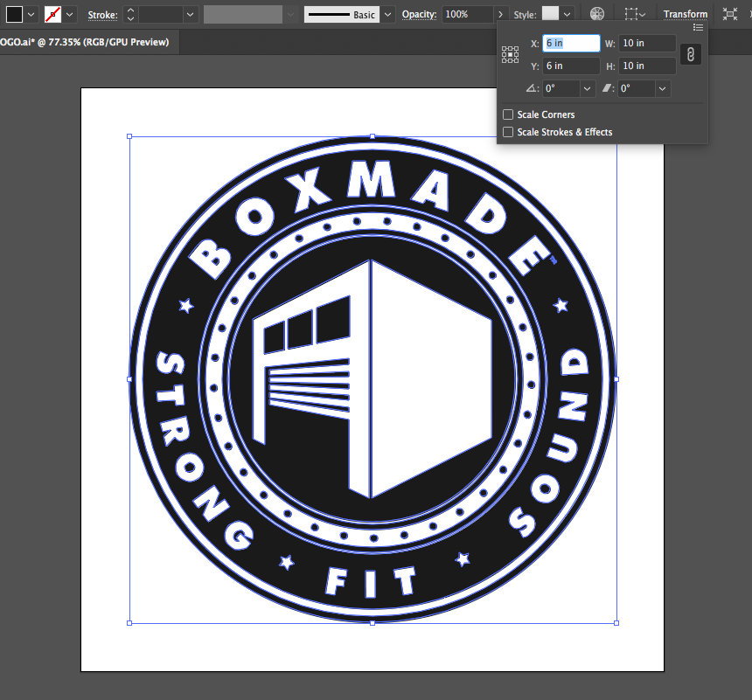Screen dimensions: 752x700
Task: Click the shear angle field
Action: pyautogui.click(x=637, y=88)
